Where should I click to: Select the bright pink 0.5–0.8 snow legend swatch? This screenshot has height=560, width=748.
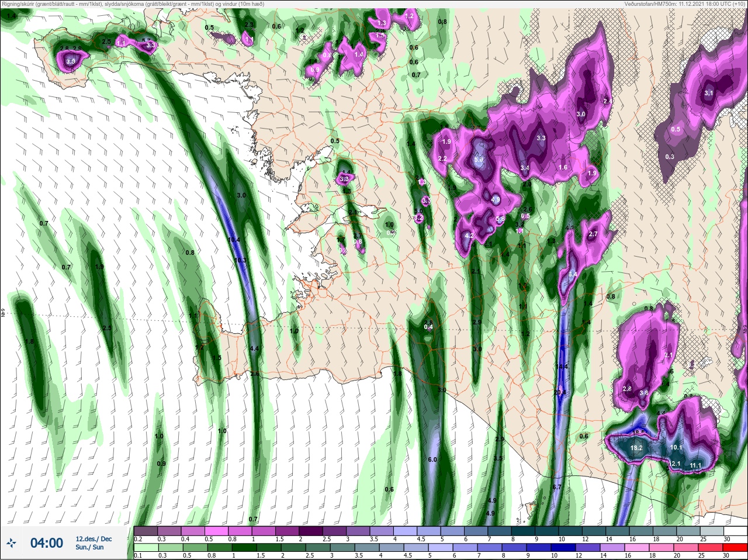click(x=217, y=531)
